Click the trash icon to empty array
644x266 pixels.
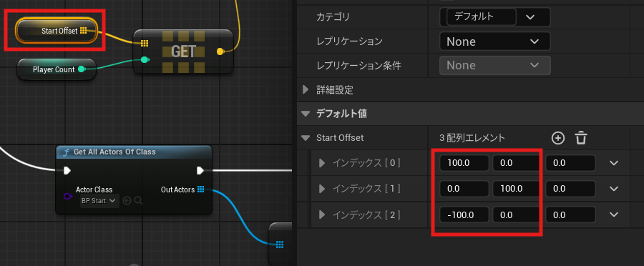coord(581,138)
